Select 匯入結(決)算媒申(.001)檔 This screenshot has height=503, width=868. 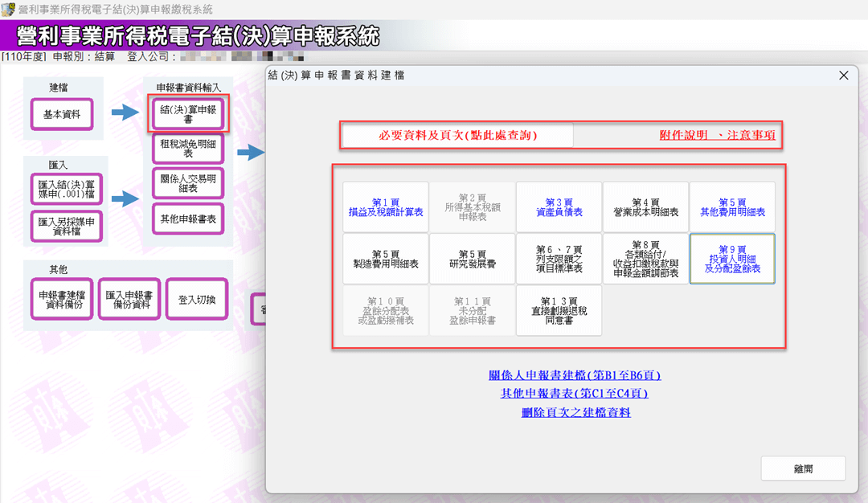tap(67, 189)
